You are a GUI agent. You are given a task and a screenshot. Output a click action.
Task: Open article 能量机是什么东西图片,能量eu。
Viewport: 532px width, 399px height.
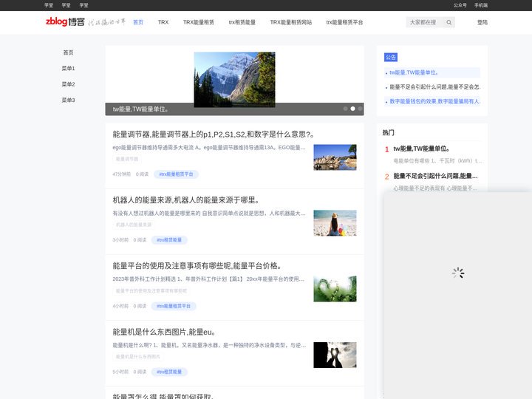coord(164,332)
